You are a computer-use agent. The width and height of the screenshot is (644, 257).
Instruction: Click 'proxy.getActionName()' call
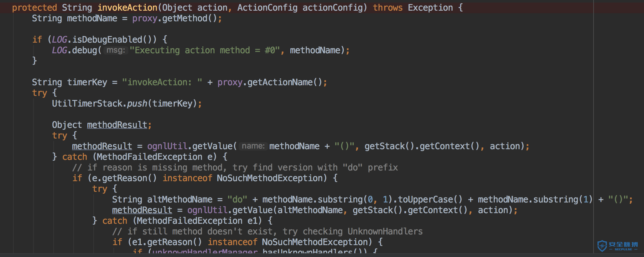(270, 82)
